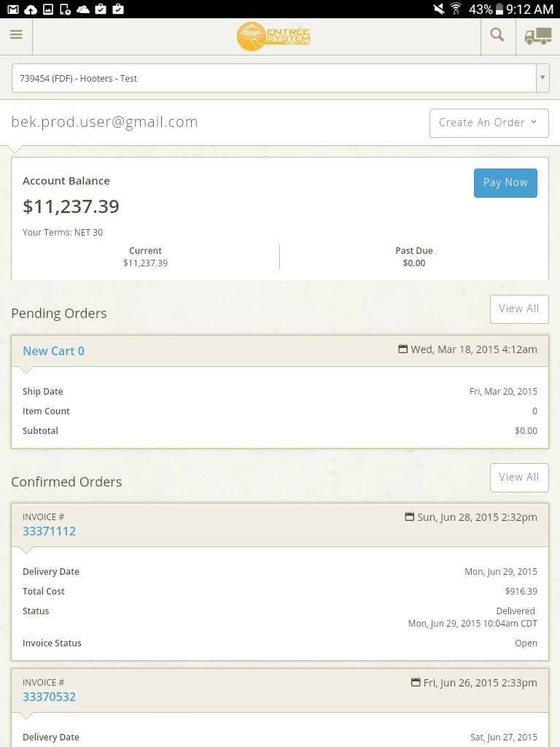
Task: Open invoice 33371112
Action: point(49,531)
